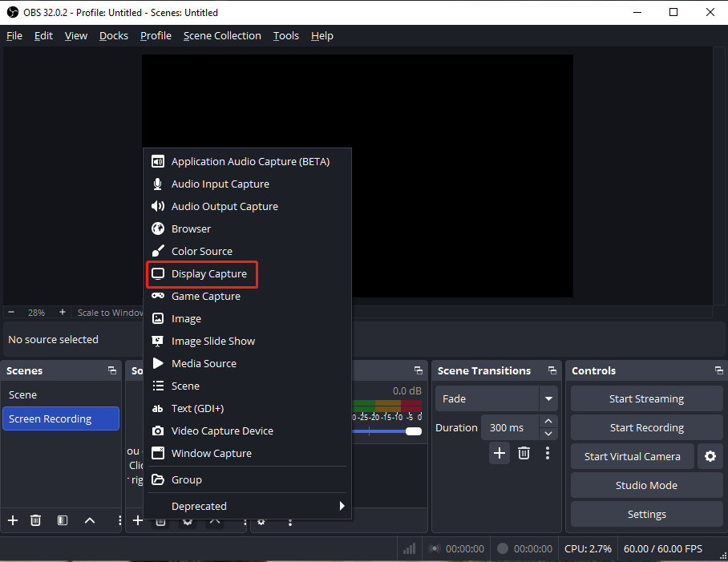This screenshot has height=562, width=728.
Task: Add a new scene with the plus icon
Action: (x=12, y=520)
